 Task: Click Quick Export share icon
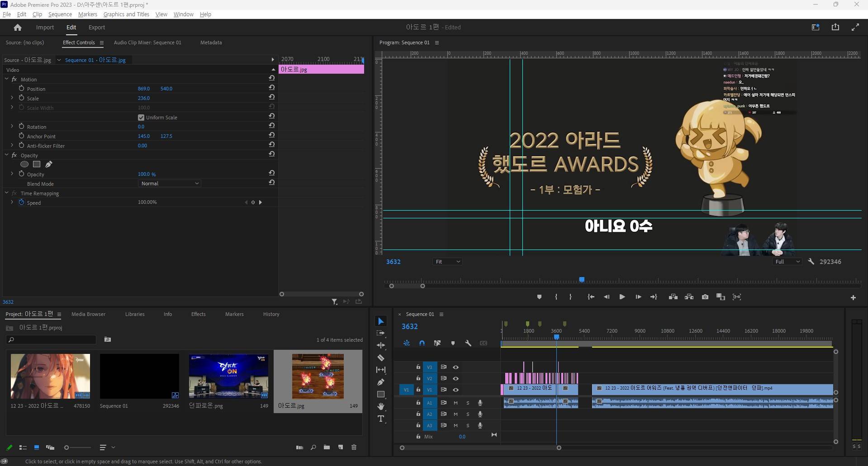pos(835,27)
